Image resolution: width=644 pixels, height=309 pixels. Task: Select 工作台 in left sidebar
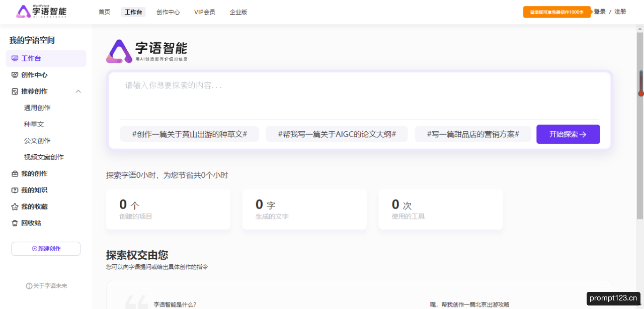(x=46, y=58)
